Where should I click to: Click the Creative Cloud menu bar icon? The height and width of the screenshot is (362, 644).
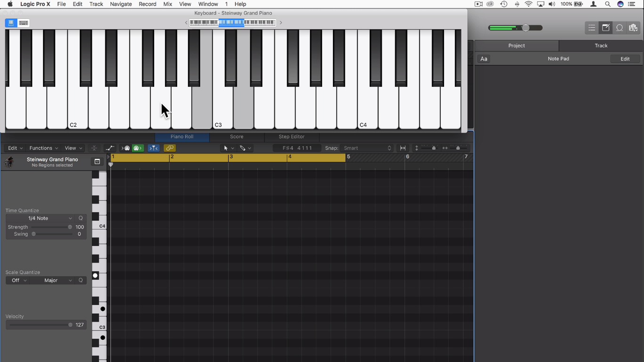pos(490,4)
